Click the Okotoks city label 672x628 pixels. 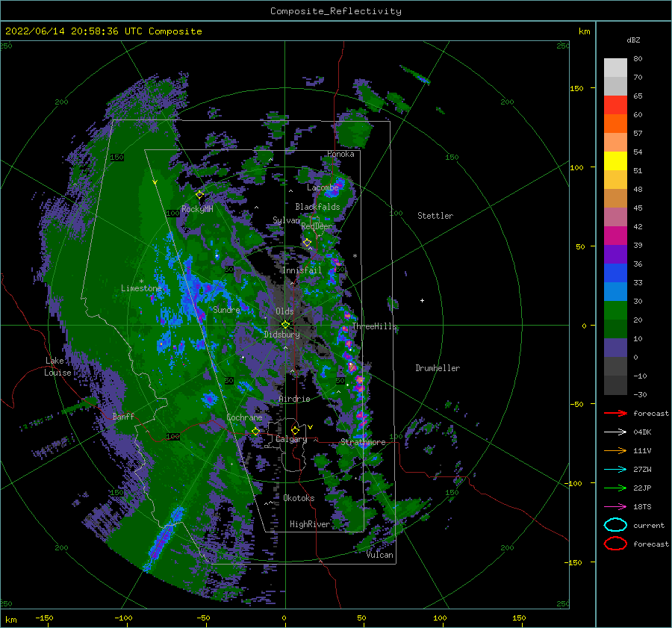(299, 498)
